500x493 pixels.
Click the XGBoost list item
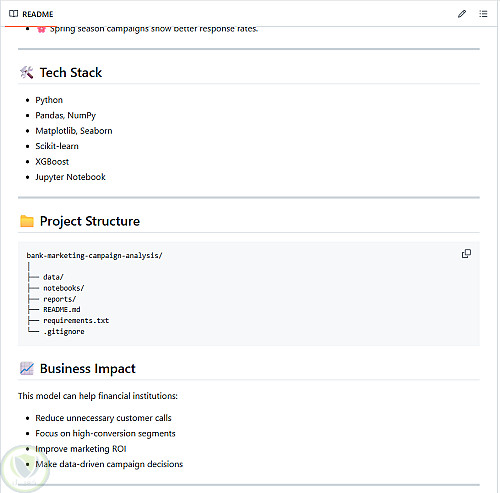[x=52, y=162]
